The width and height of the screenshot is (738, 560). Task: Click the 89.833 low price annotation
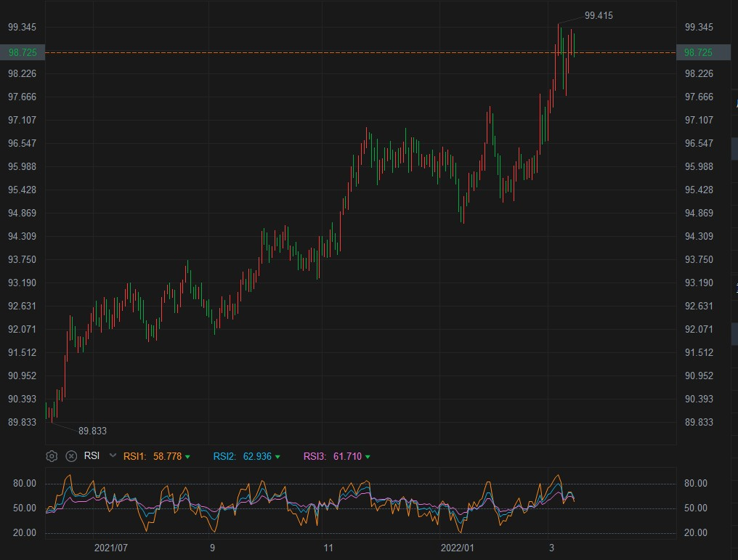click(x=92, y=431)
